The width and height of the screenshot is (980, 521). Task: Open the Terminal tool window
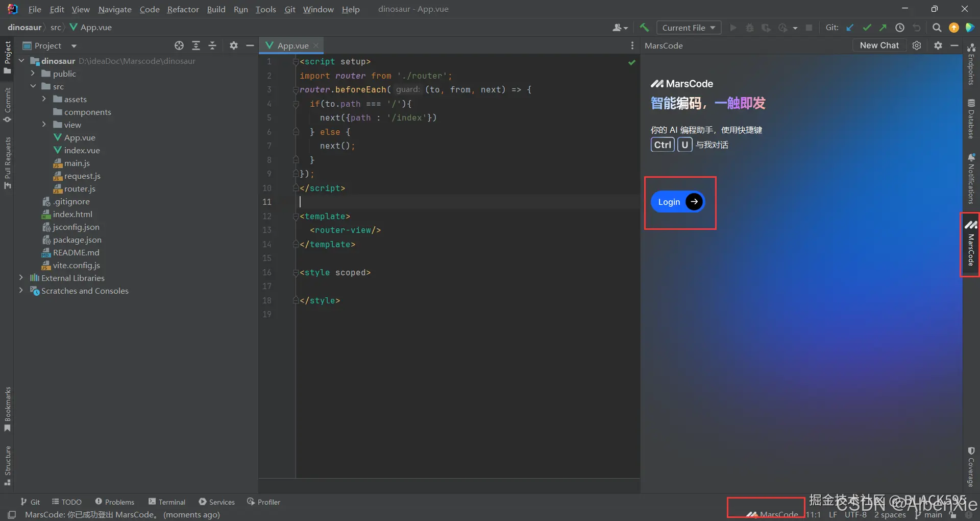[167, 502]
